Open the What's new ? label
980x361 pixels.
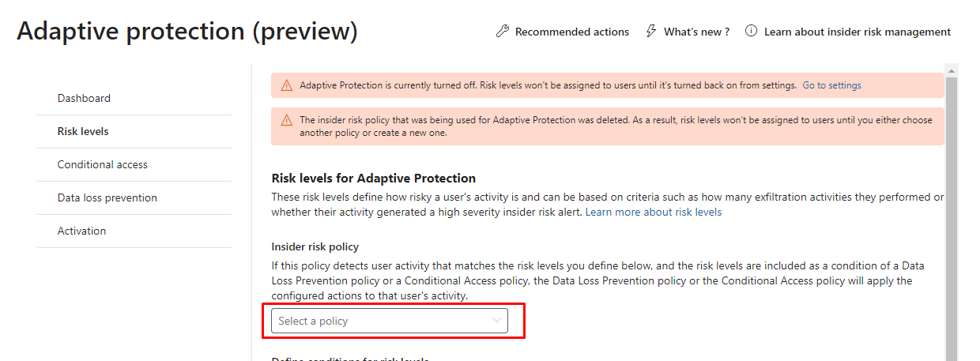click(696, 32)
